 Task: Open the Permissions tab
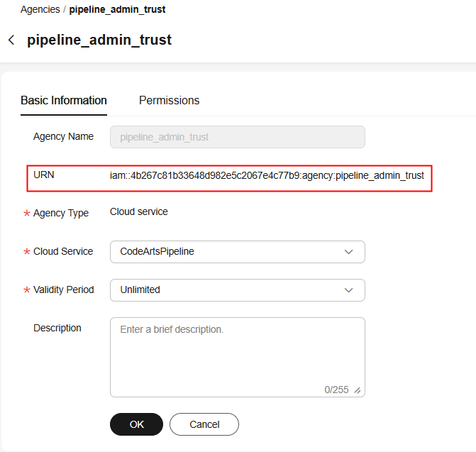[x=169, y=100]
